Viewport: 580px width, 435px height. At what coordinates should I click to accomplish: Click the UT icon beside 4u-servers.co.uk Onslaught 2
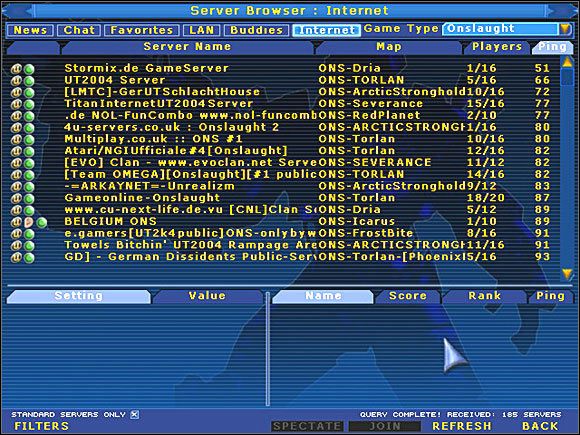pyautogui.click(x=16, y=128)
